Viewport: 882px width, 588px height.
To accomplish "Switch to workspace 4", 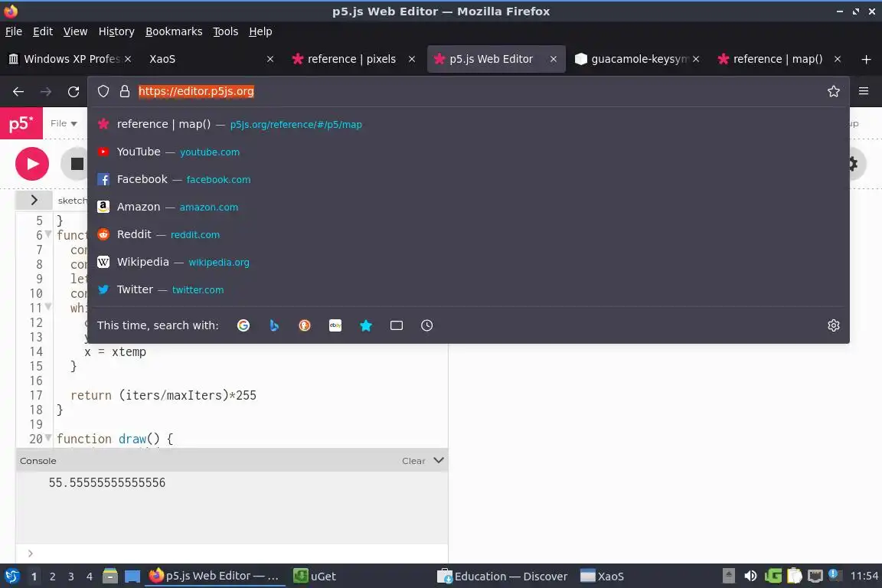I will click(x=90, y=577).
